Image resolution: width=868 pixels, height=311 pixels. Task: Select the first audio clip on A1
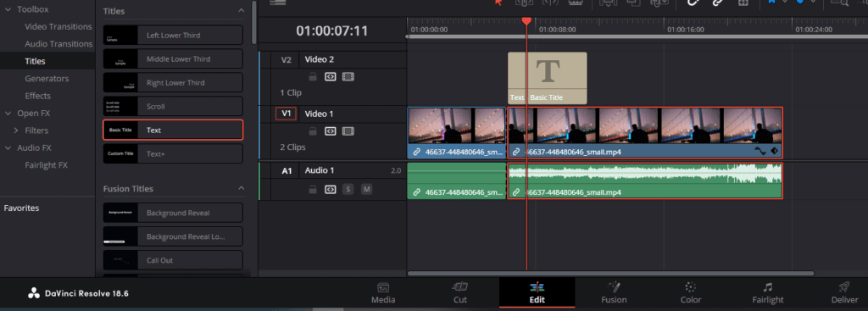pyautogui.click(x=457, y=180)
